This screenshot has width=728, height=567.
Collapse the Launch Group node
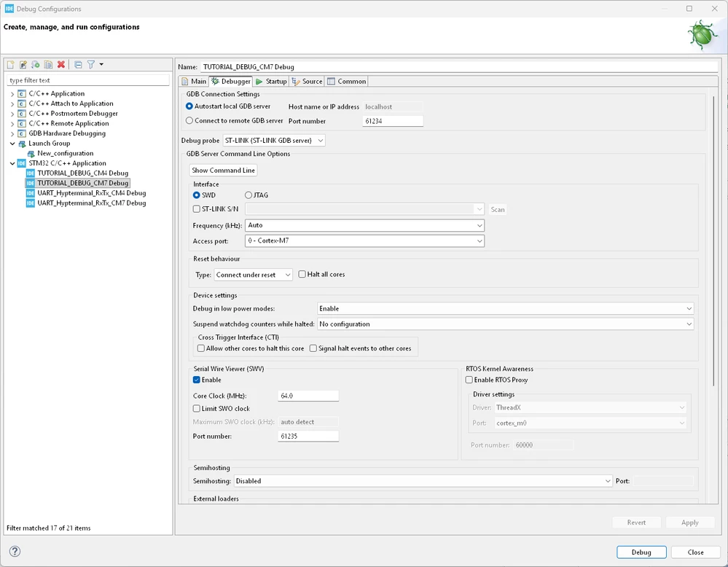click(x=12, y=144)
